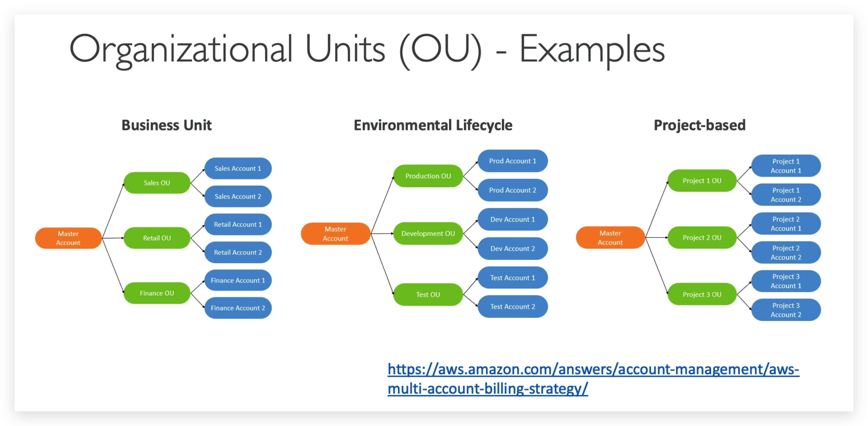Select the Retail OU node
This screenshot has height=426, width=868.
(x=157, y=238)
